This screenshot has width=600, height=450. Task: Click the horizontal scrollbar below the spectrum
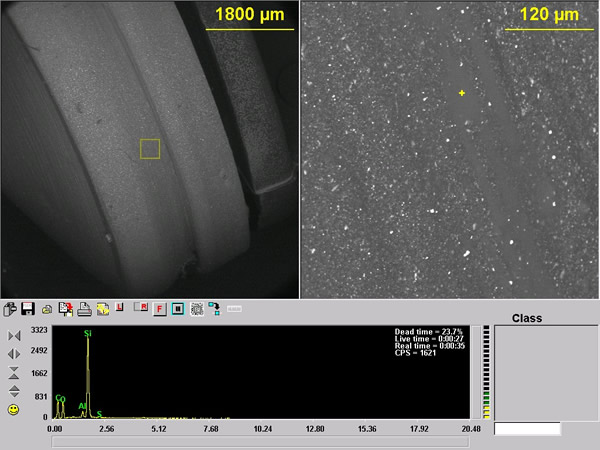click(x=260, y=442)
